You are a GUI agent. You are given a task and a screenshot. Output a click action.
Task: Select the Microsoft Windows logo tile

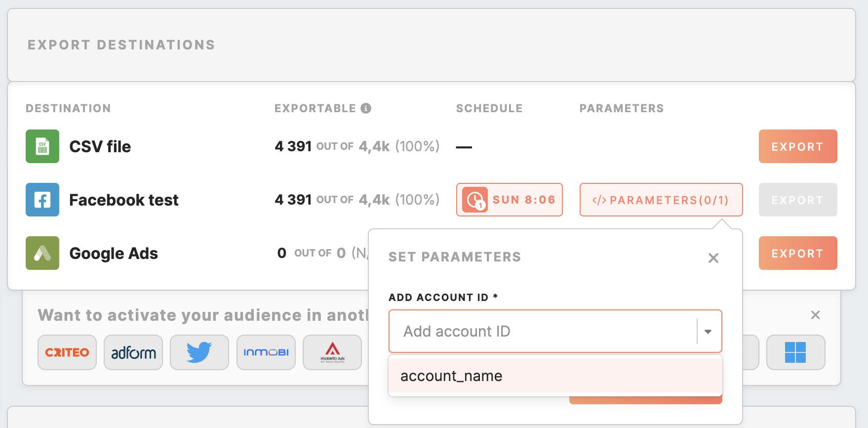tap(795, 352)
